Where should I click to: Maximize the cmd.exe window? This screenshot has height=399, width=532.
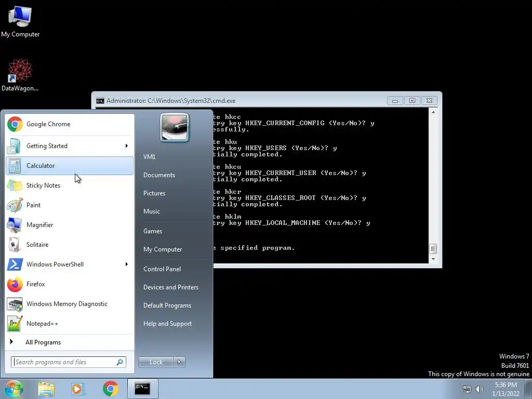click(412, 101)
